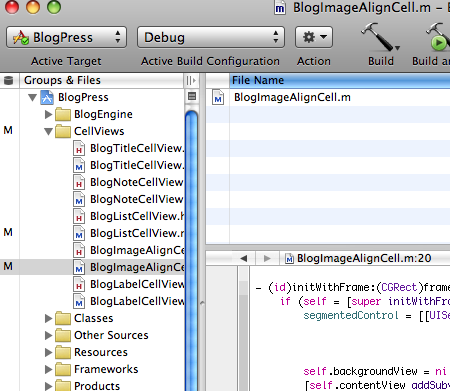
Task: Click the split view icon in the Groups header
Action: pos(191,80)
